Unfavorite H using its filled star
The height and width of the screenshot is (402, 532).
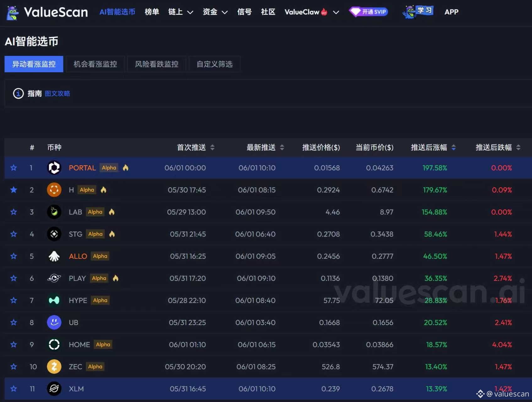(x=14, y=190)
